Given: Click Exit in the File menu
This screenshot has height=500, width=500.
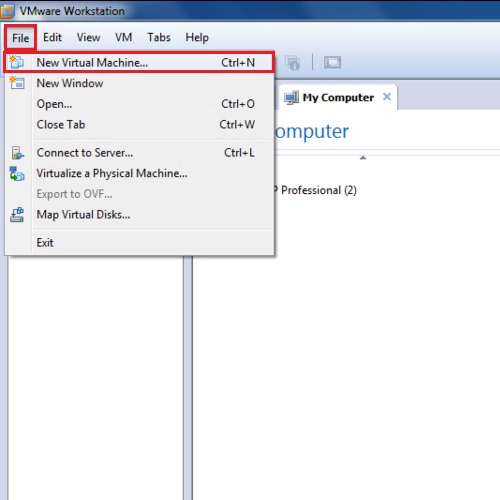Looking at the screenshot, I should 139,243.
